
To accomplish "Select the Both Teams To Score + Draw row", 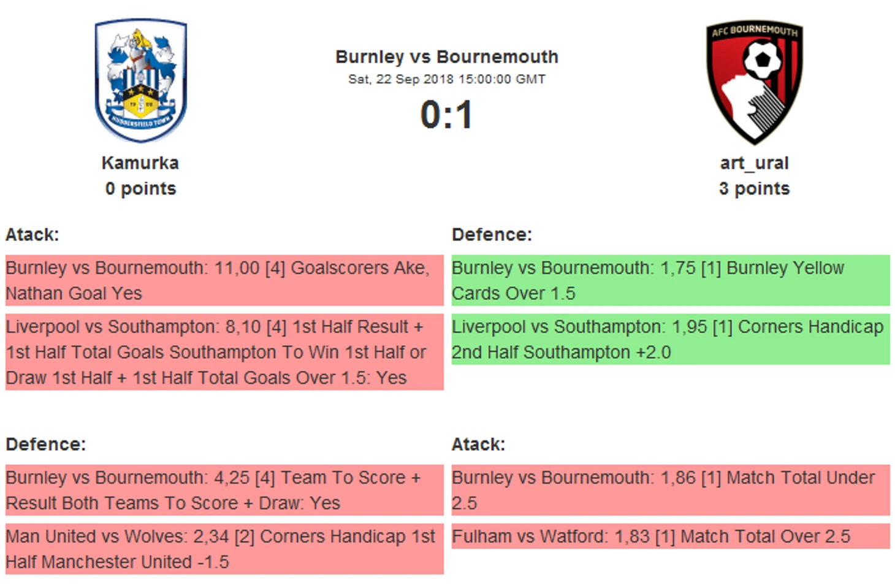I will pos(224,490).
